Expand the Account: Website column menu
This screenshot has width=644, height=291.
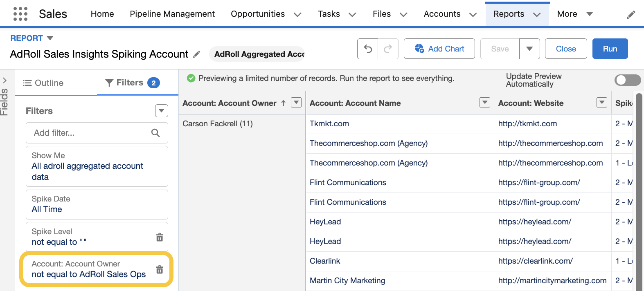(x=601, y=103)
